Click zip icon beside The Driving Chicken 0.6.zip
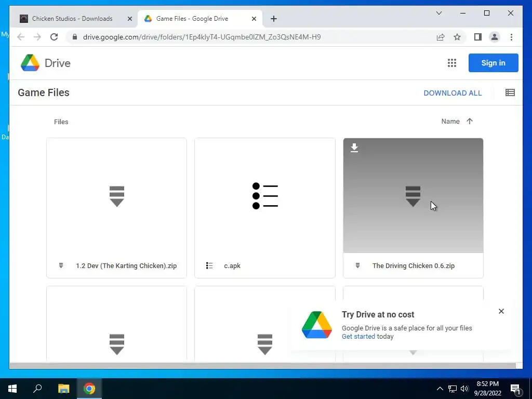Screen dimensions: 532x399 click(357, 265)
